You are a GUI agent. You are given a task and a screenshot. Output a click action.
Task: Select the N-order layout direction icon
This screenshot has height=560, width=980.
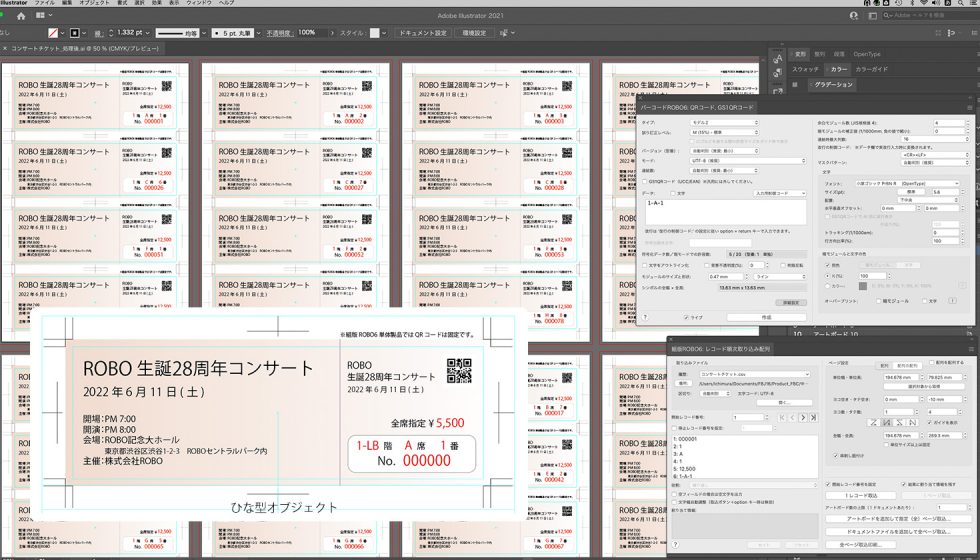[x=913, y=423]
